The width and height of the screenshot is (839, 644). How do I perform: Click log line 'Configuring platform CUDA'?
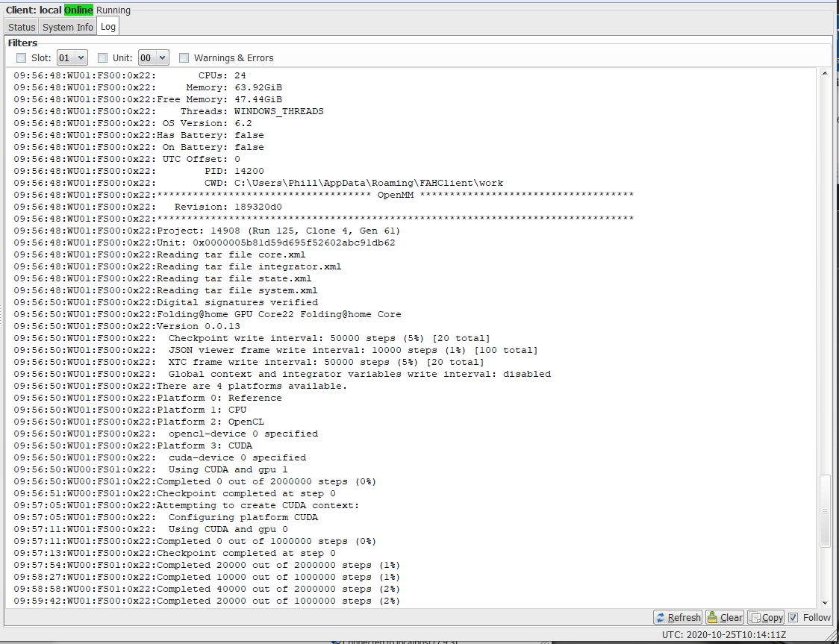click(x=166, y=517)
